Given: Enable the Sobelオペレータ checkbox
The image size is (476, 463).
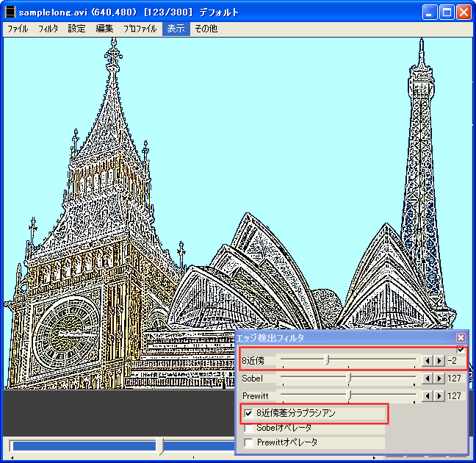Looking at the screenshot, I should 249,428.
